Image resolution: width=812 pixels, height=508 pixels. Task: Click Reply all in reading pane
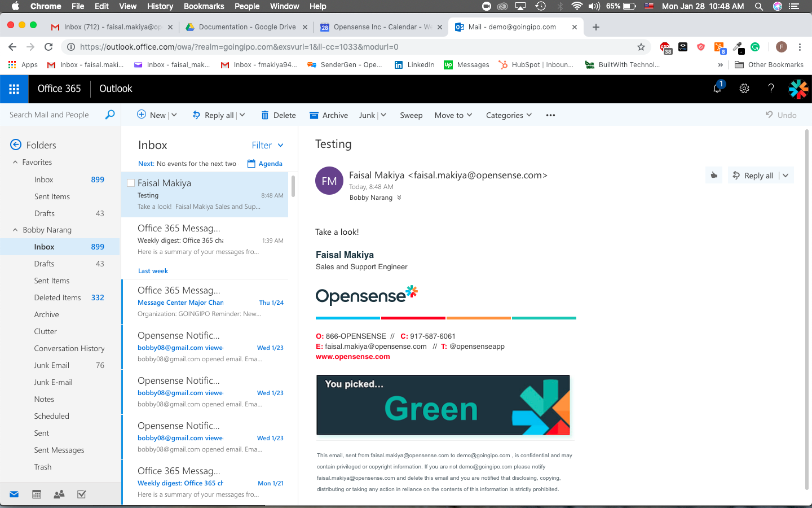pyautogui.click(x=753, y=176)
